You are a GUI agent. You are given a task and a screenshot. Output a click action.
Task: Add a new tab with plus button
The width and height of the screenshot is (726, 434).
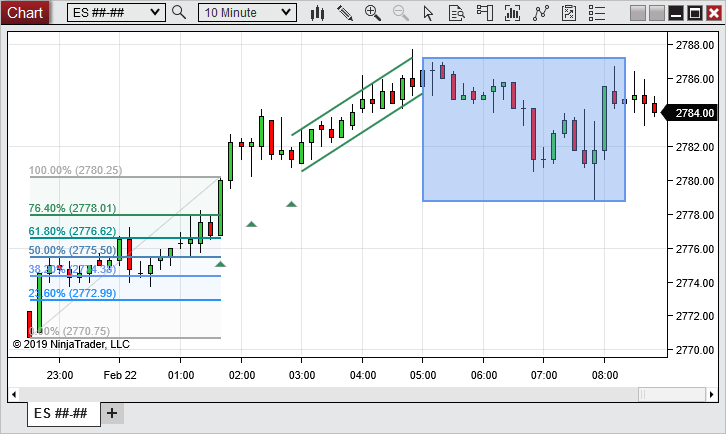click(112, 413)
